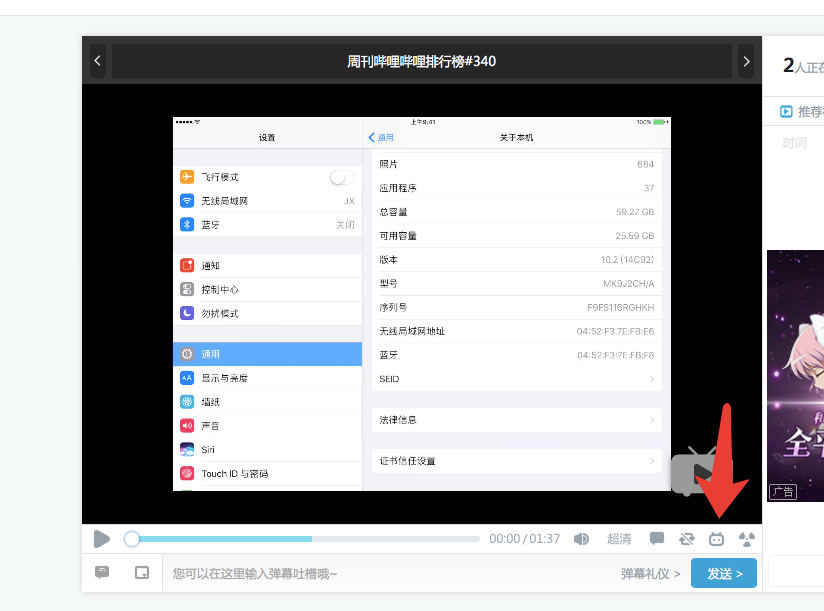Select 声音 row in settings

267,426
